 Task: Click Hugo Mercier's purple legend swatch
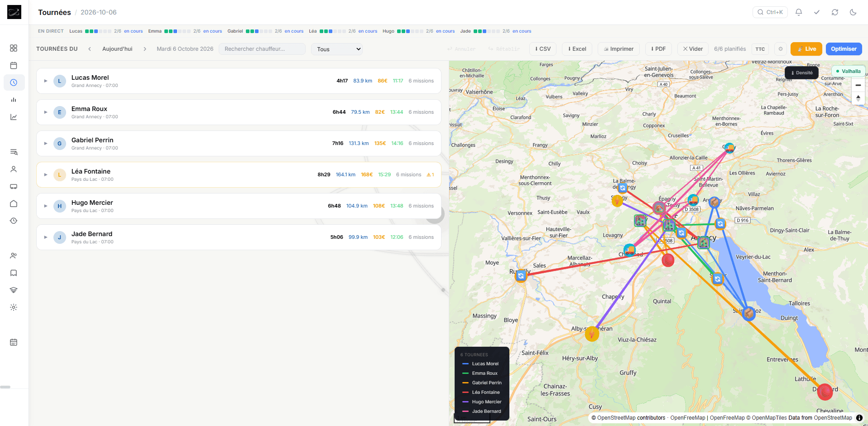465,402
